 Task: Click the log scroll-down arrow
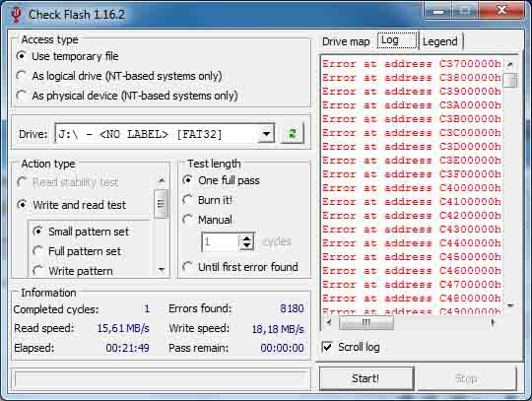510,305
